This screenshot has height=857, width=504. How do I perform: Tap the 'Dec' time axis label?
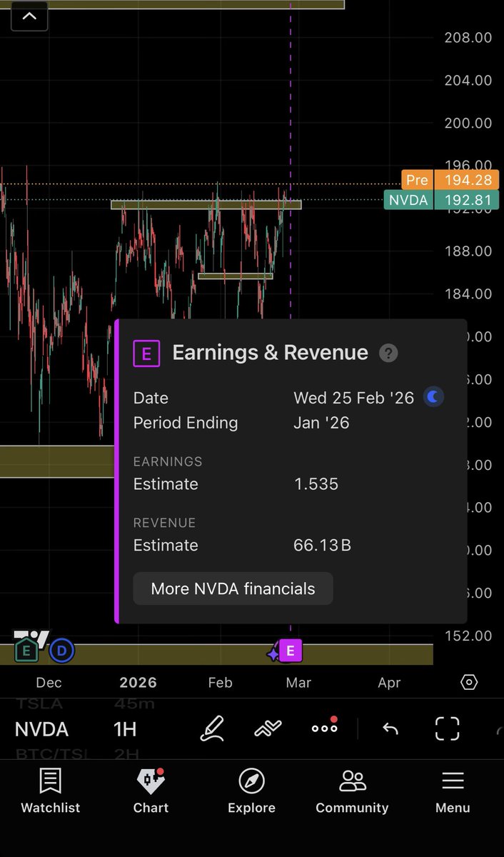[x=49, y=683]
